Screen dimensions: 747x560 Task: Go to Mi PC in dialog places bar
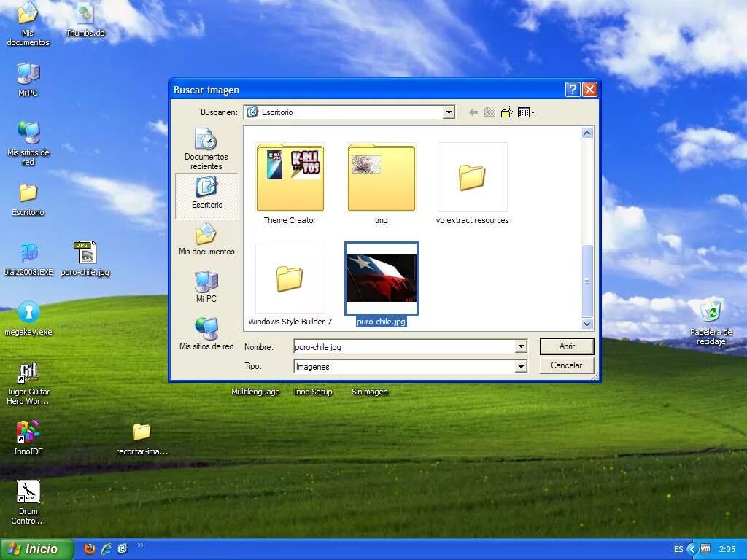(206, 287)
